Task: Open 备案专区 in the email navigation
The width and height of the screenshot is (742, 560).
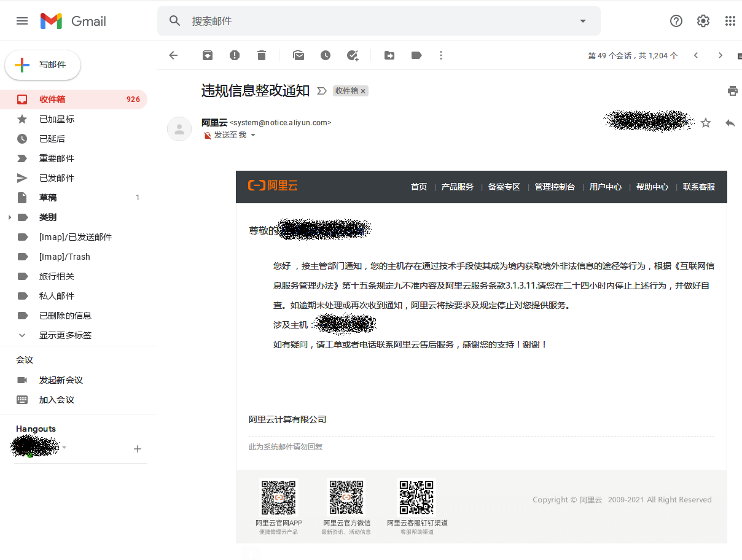Action: [x=504, y=187]
